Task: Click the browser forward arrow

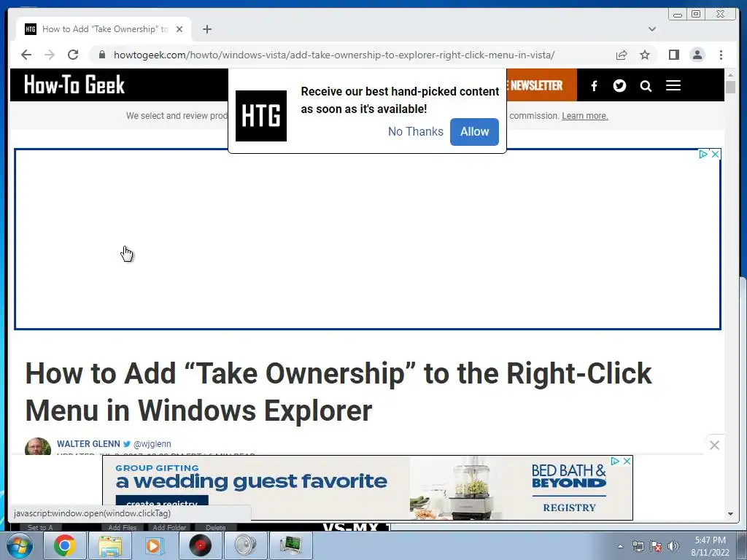Action: [50, 55]
